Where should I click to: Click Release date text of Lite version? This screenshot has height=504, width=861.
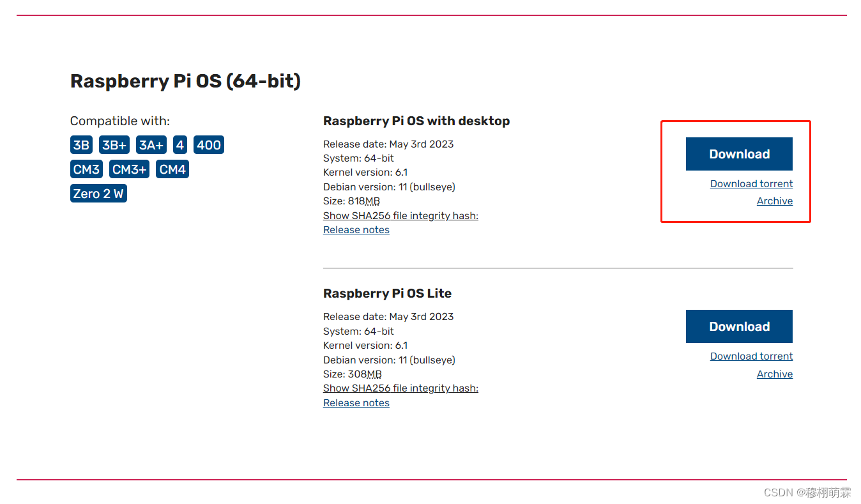pyautogui.click(x=388, y=316)
